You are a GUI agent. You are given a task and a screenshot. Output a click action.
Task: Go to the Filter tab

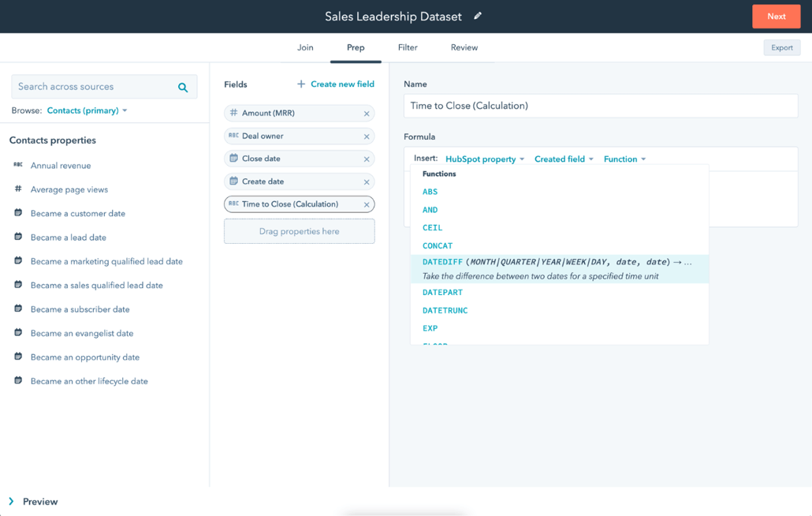(408, 47)
